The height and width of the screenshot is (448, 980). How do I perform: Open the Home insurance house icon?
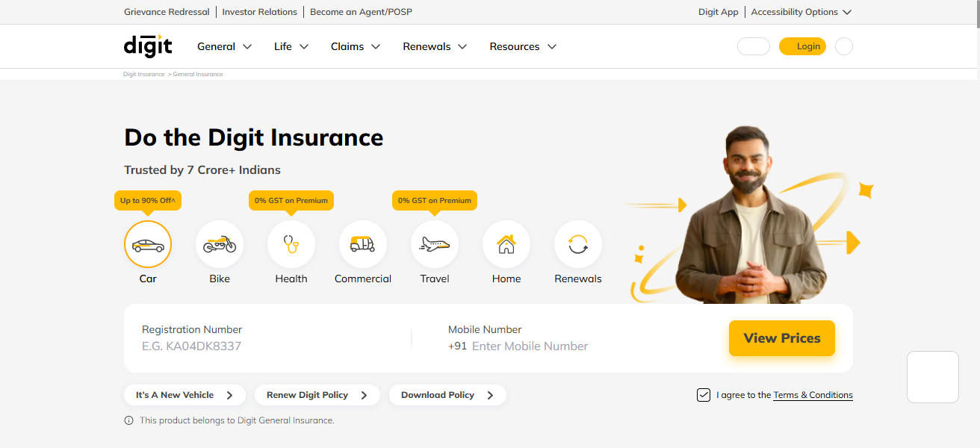[506, 244]
